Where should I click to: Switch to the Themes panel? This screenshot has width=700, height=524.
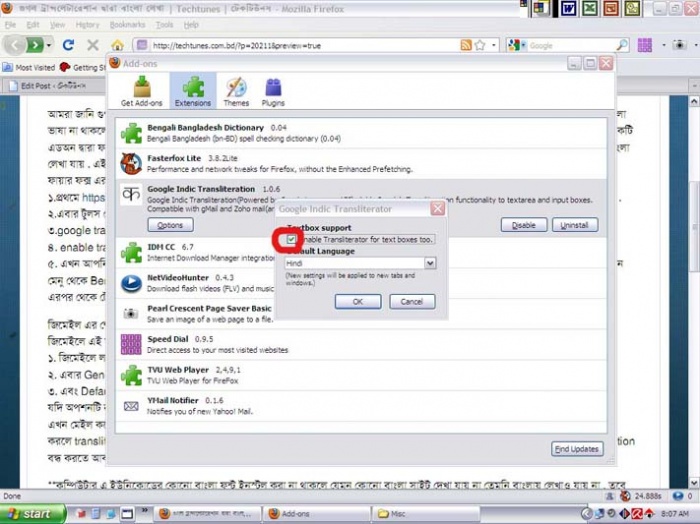pos(236,91)
